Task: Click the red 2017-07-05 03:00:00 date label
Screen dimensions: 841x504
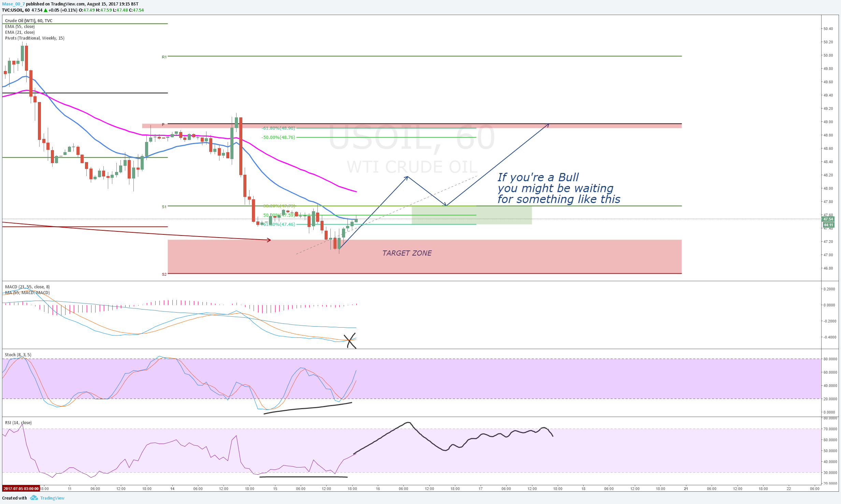Action: coord(21,489)
